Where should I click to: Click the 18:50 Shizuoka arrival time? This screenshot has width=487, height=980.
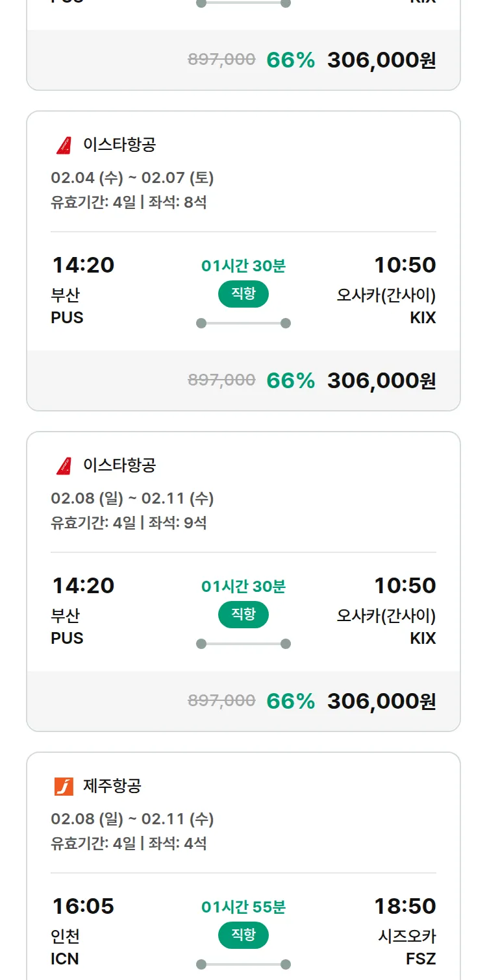tap(405, 906)
